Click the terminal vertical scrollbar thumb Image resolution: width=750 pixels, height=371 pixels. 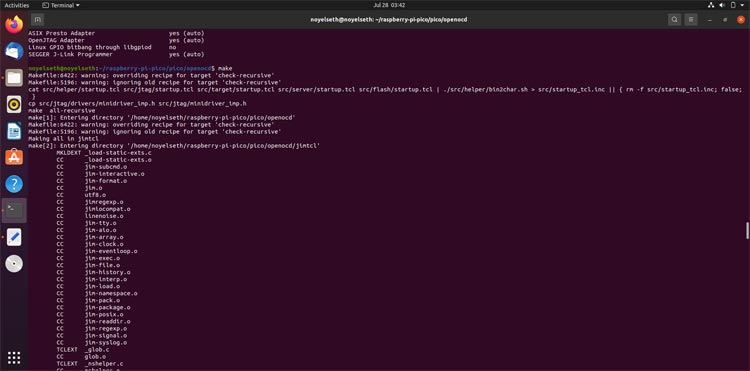pos(747,230)
